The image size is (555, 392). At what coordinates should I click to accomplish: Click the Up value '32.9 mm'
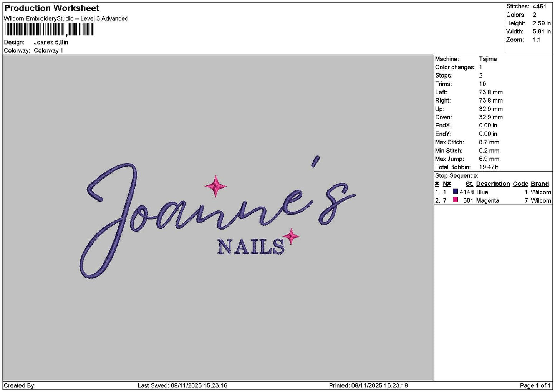[x=491, y=109]
